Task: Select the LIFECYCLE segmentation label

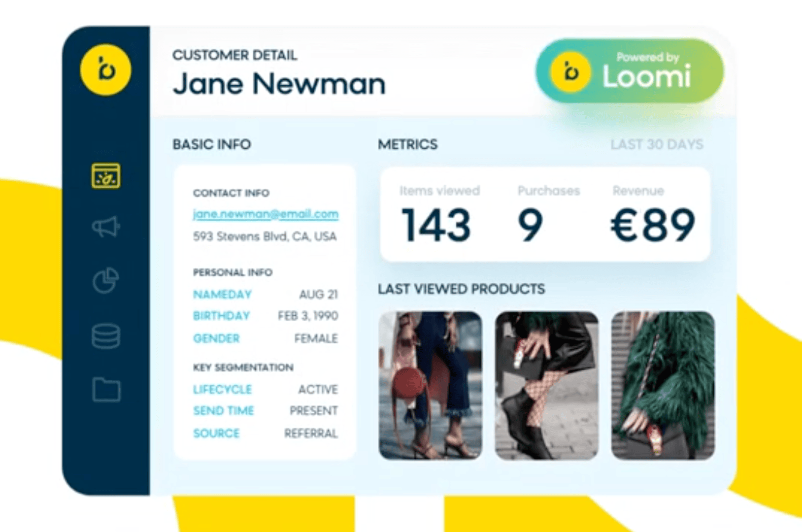Action: (222, 390)
